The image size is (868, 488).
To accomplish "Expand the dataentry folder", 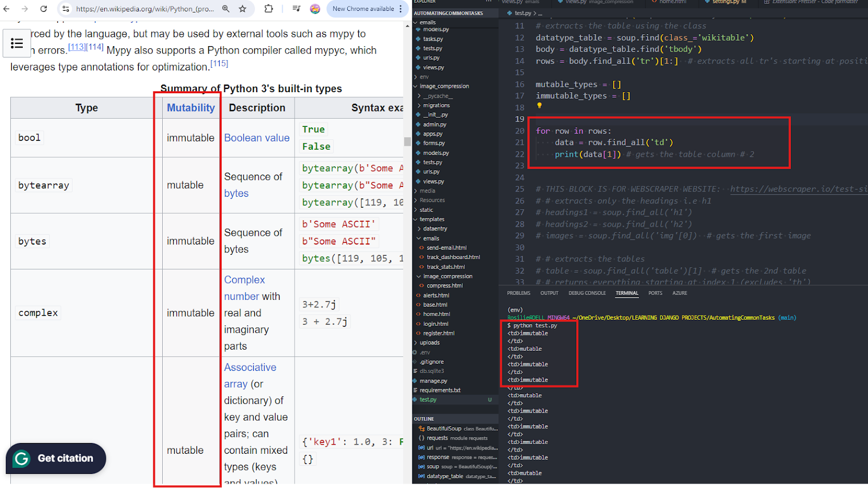I will pyautogui.click(x=435, y=229).
